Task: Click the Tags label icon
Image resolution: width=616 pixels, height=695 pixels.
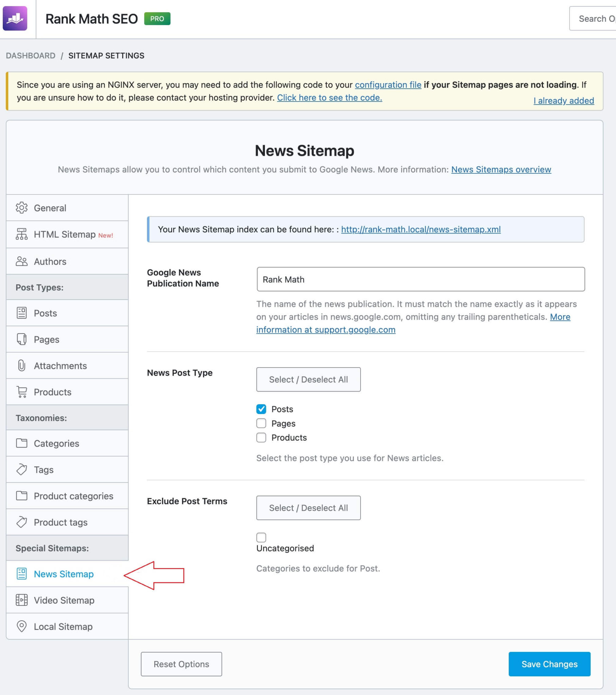Action: pyautogui.click(x=21, y=470)
